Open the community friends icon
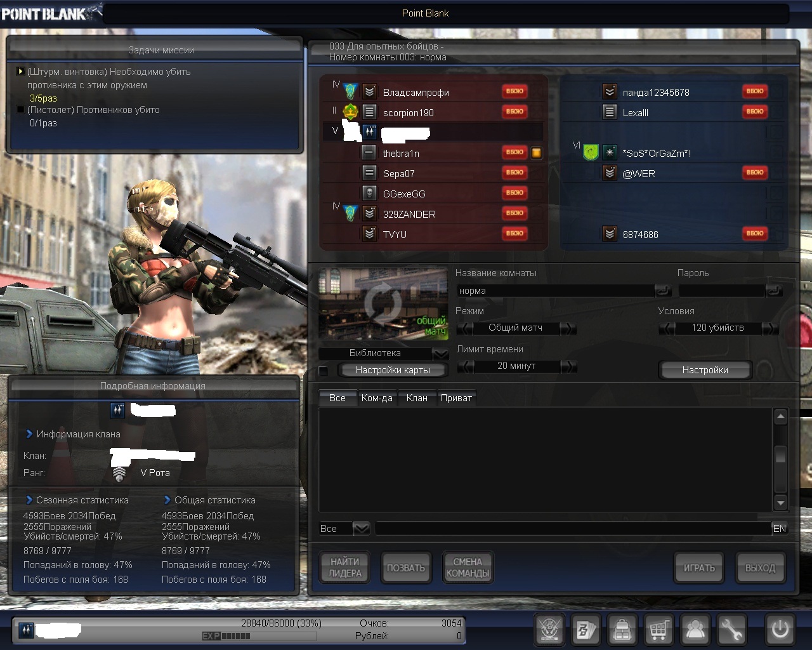Viewport: 812px width, 650px height. pyautogui.click(x=695, y=630)
